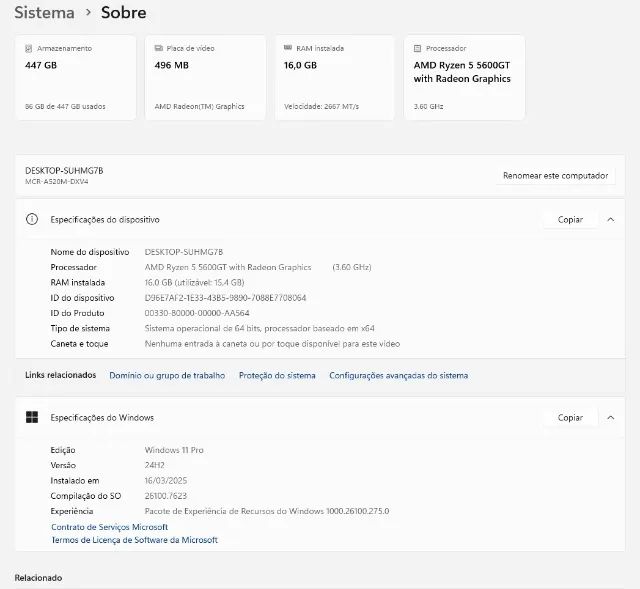The width and height of the screenshot is (640, 589).
Task: Click the DESKTOP-SUHMG7B header name
Action: pos(64,171)
